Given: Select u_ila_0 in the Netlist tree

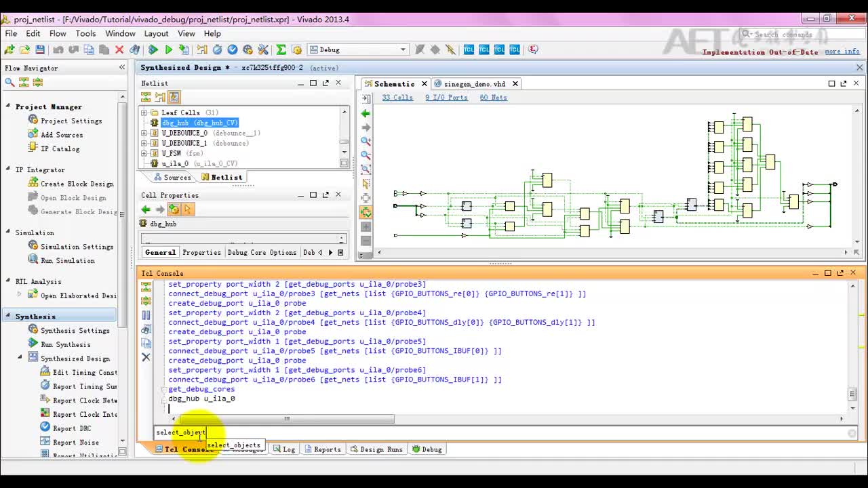Looking at the screenshot, I should click(175, 163).
